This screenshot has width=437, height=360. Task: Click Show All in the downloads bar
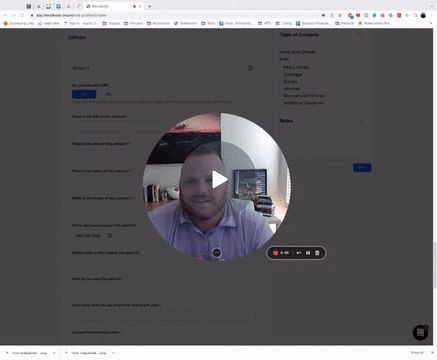[x=417, y=353]
